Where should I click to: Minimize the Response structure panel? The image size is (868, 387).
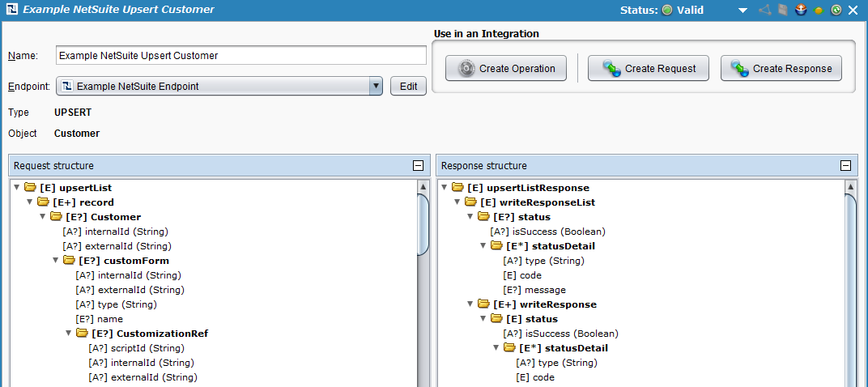[x=845, y=165]
